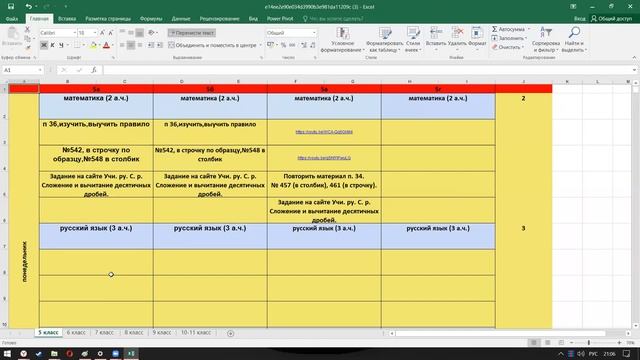Align text to bottom of cell
Screen dimensions: 640x360
click(x=139, y=33)
